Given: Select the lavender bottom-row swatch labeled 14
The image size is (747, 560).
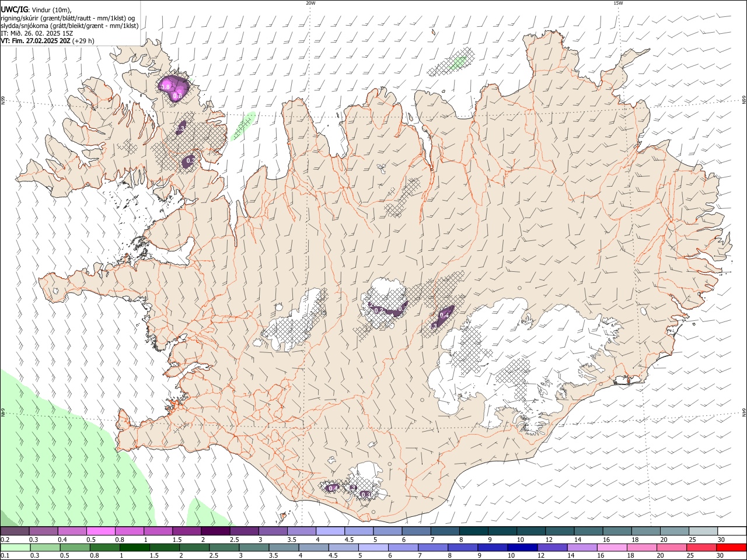Looking at the screenshot, I should 582,547.
